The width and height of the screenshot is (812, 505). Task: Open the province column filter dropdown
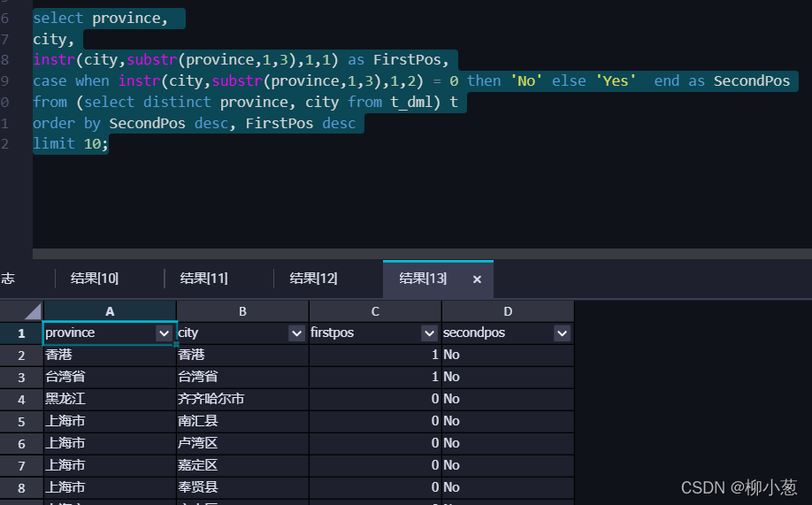[165, 333]
